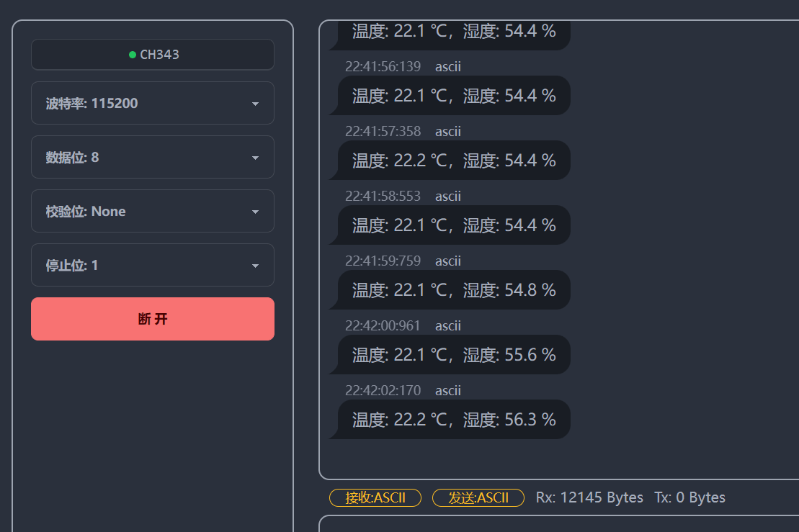Click the chevron on the baud rate selector
The width and height of the screenshot is (799, 532).
coord(255,103)
